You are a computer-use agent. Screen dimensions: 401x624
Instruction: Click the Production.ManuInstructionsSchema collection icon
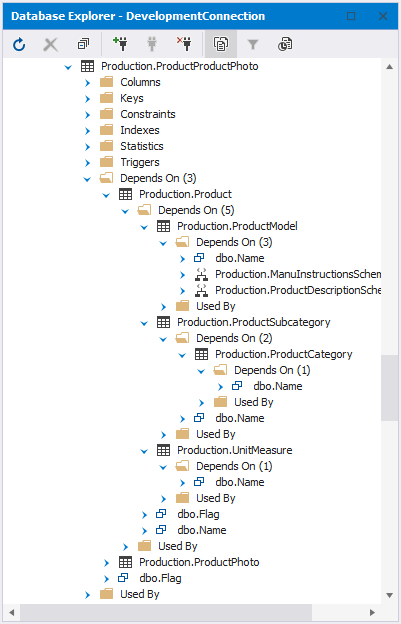point(202,274)
